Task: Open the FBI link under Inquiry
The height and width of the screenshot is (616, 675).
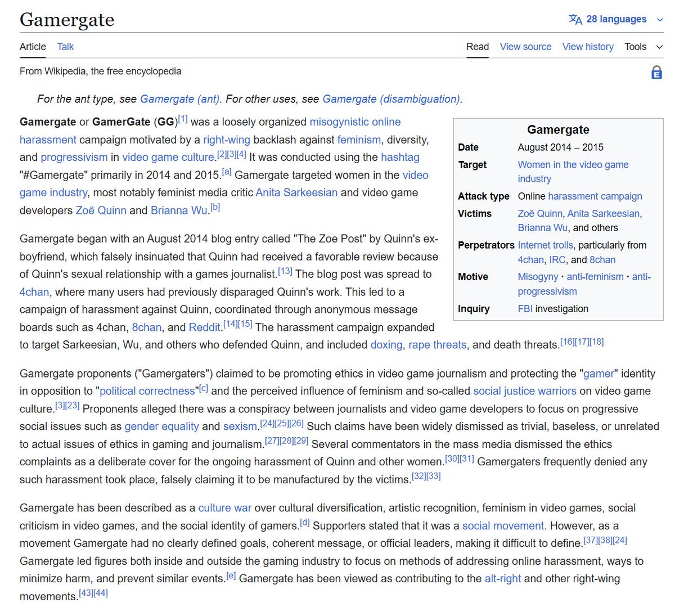Action: (x=524, y=308)
